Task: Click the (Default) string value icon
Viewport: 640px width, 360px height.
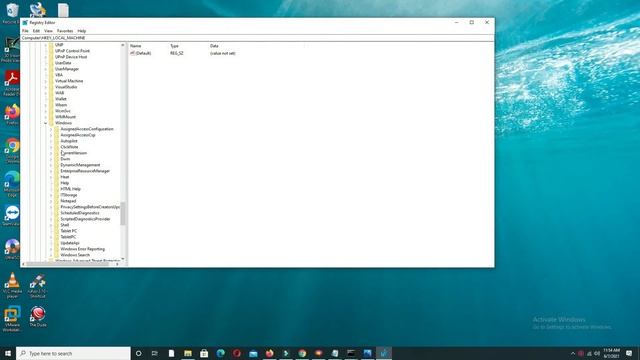Action: click(132, 53)
